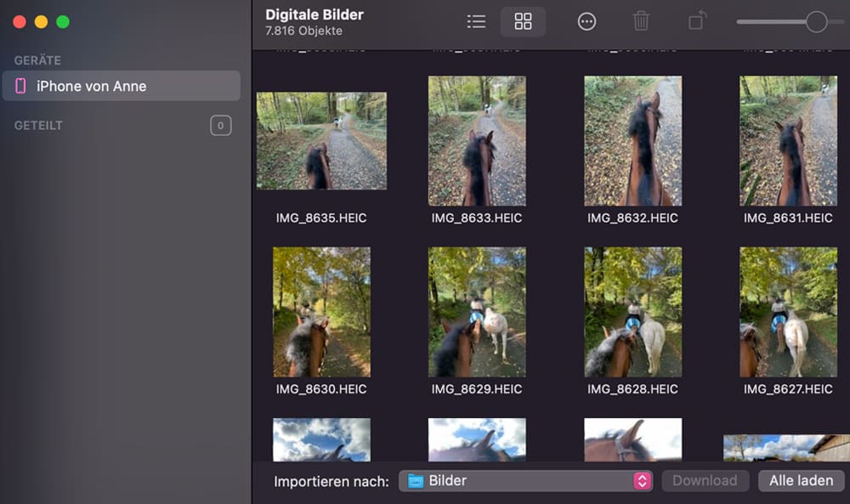This screenshot has height=504, width=850.
Task: Select photo IMG_8629.HEIC with white horse
Action: (x=477, y=312)
